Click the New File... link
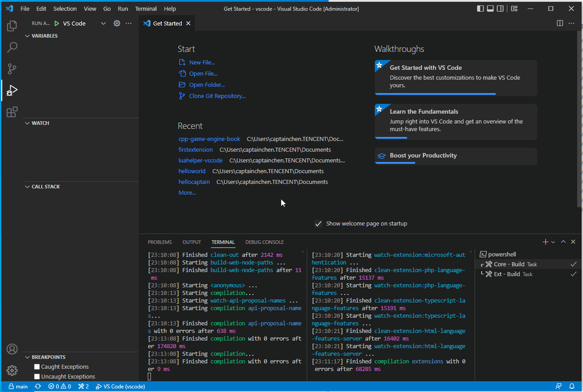This screenshot has height=392, width=583. click(202, 63)
